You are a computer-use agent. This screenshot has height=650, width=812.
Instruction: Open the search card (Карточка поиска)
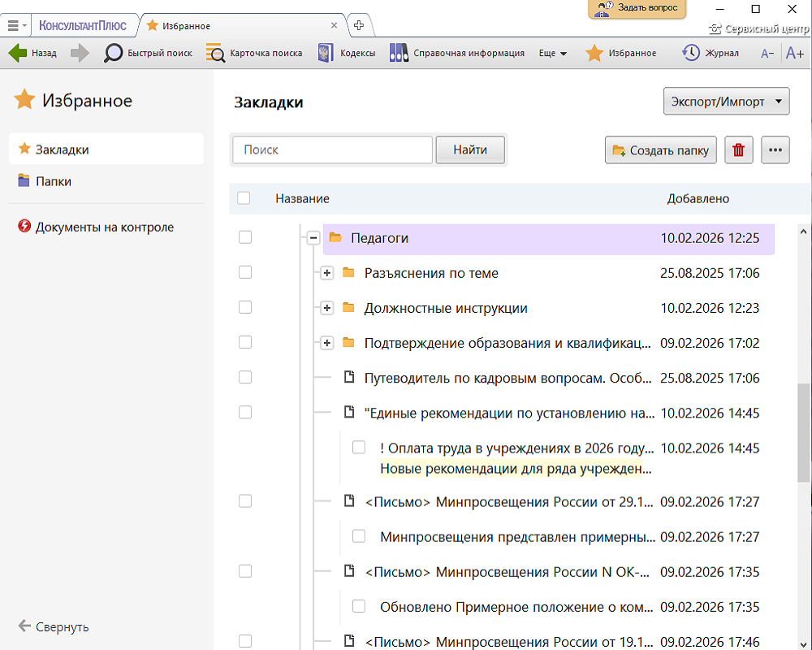pos(216,54)
